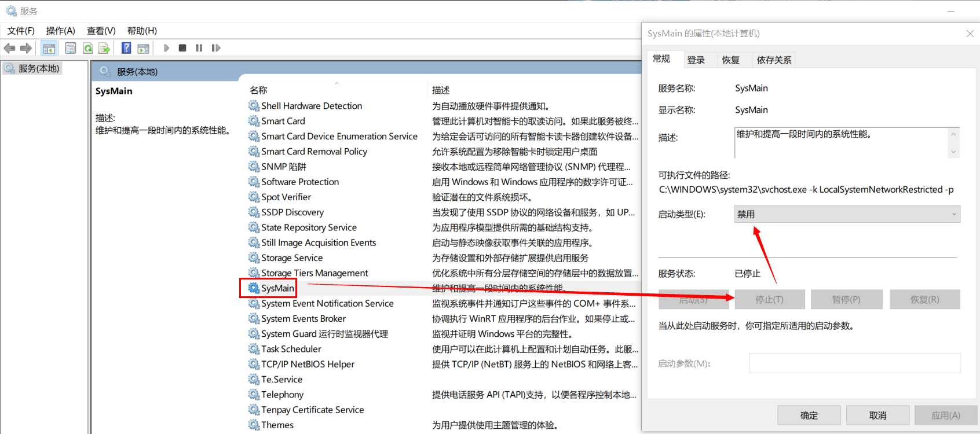Screen dimensions: 980x434
Task: Click the 恢复(R) button beside 暂停(P)
Action: coord(925,300)
